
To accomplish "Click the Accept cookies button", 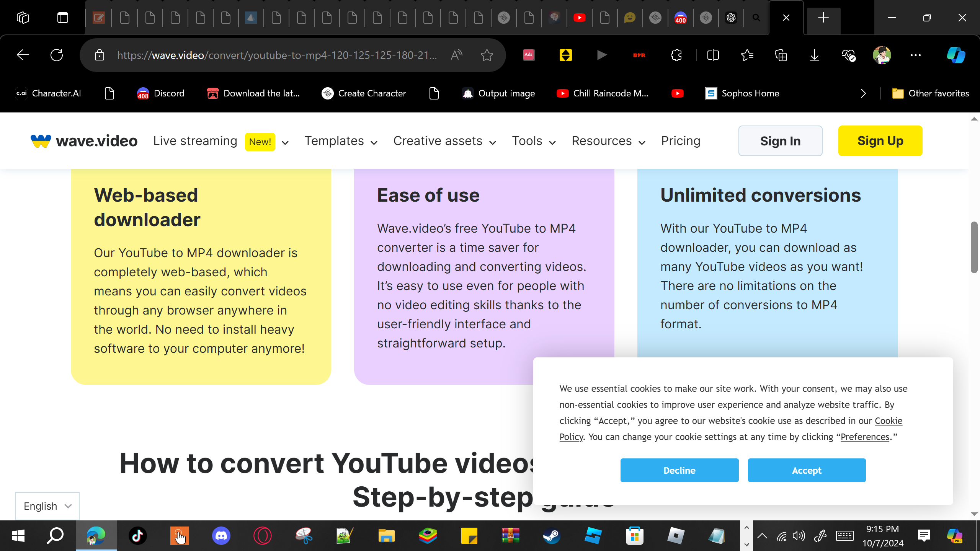I will coord(807,470).
